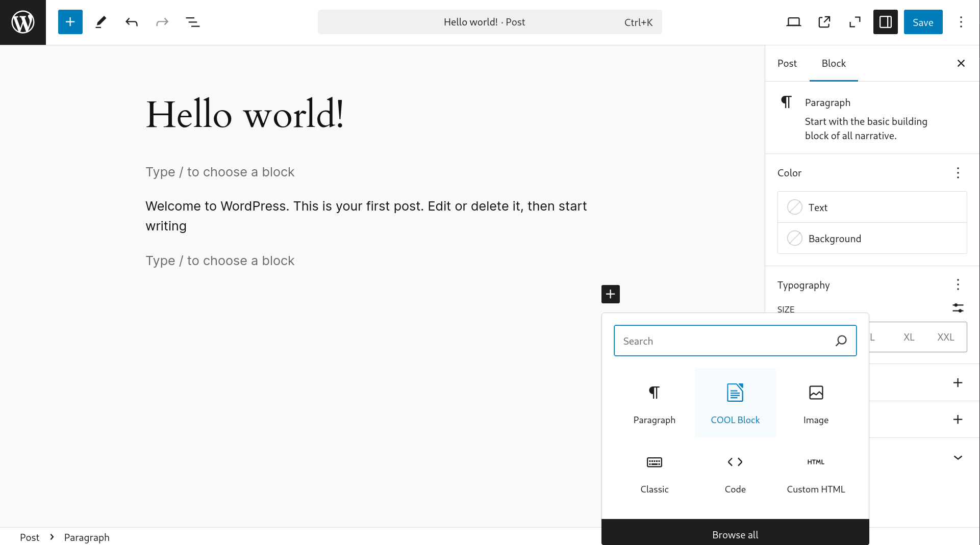Toggle distraction-free fullscreen icon

(x=855, y=22)
